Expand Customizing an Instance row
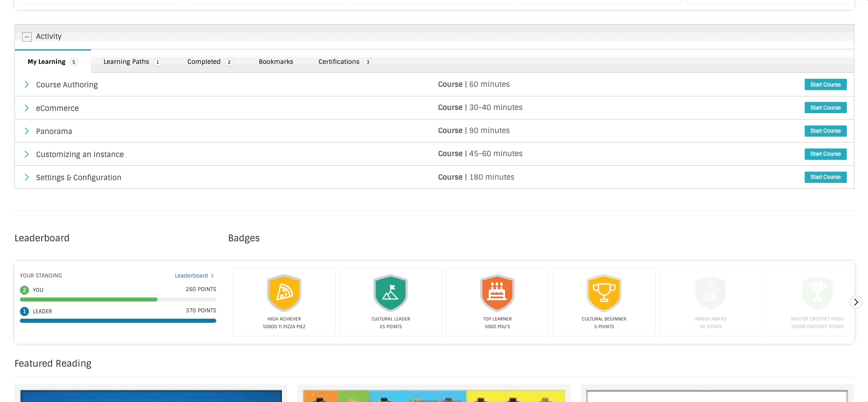The height and width of the screenshot is (402, 868). click(x=27, y=154)
